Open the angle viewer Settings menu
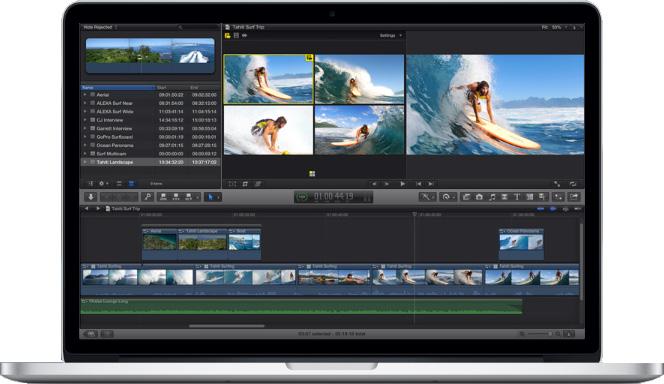664x384 pixels. tap(390, 36)
